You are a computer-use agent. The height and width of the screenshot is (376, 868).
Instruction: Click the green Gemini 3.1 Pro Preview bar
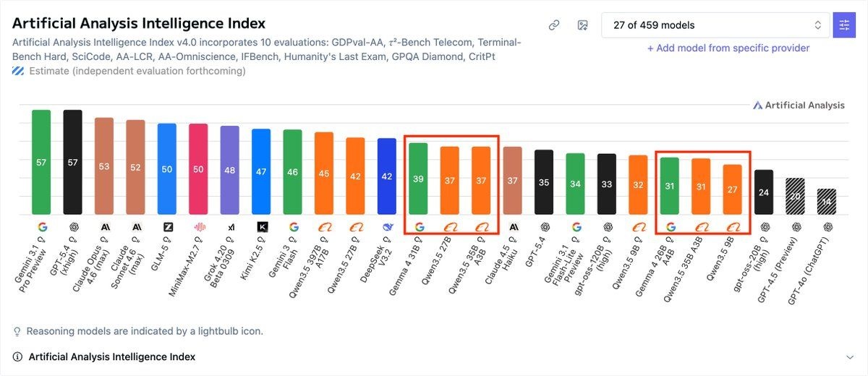tap(41, 162)
